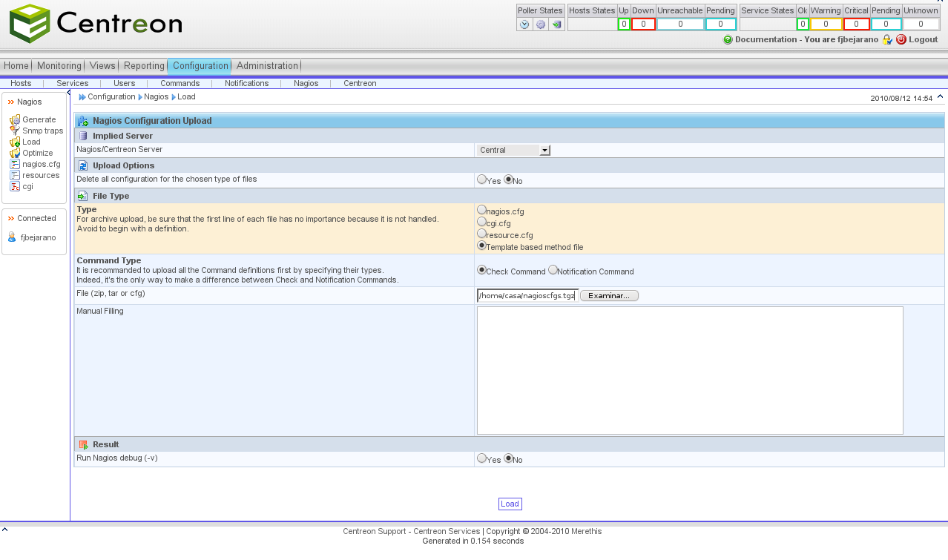Click the breadcrumb double-arrow icon before Configuration

coord(82,97)
